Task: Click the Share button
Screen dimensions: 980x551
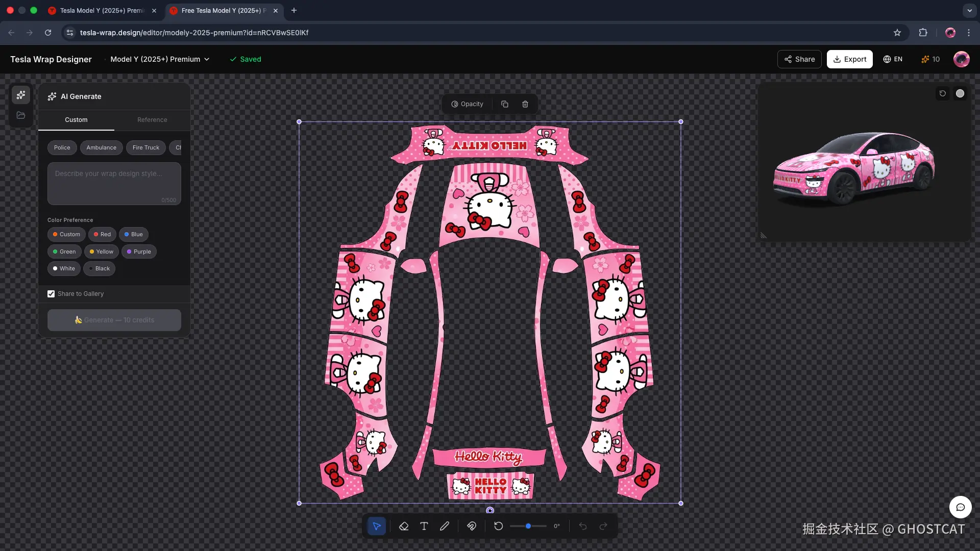Action: click(x=799, y=59)
